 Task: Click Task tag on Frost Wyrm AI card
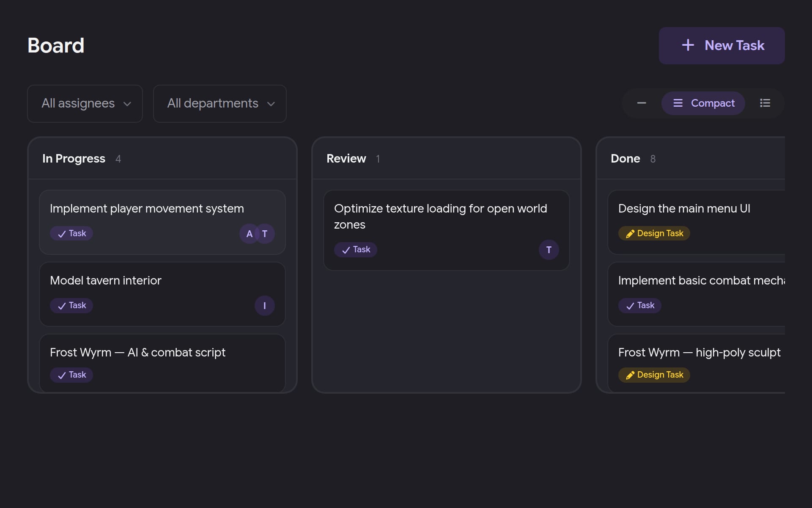(71, 375)
